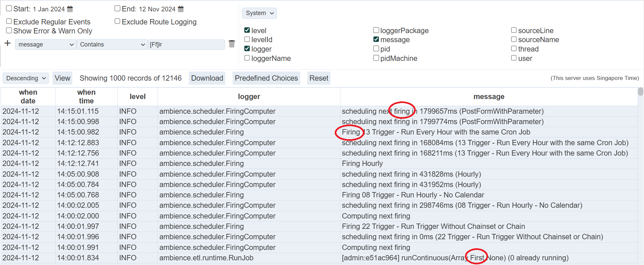Image resolution: width=644 pixels, height=265 pixels.
Task: Expand the Descending sort order dropdown
Action: [x=26, y=78]
